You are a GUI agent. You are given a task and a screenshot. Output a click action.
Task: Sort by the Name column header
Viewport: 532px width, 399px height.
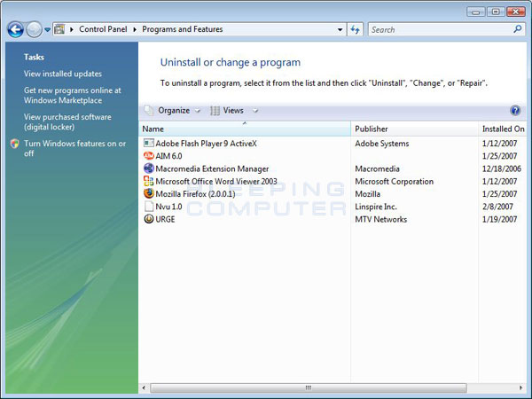point(245,129)
